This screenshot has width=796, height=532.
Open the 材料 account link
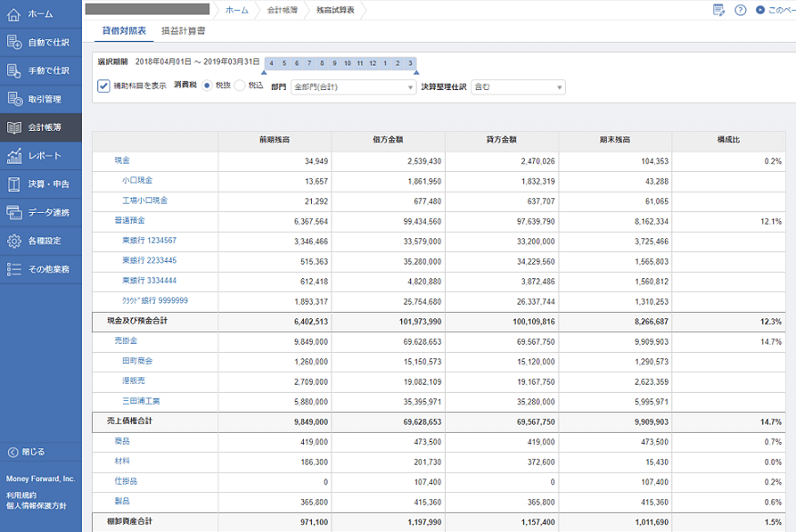click(122, 461)
